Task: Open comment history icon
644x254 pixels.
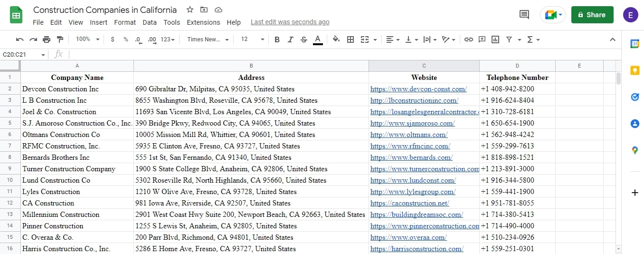Action: coord(524,15)
